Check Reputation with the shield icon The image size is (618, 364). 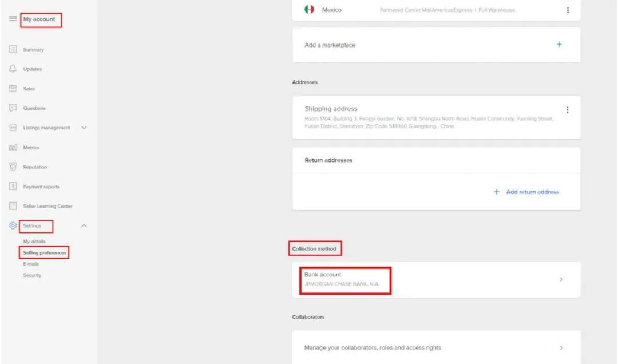tap(13, 167)
